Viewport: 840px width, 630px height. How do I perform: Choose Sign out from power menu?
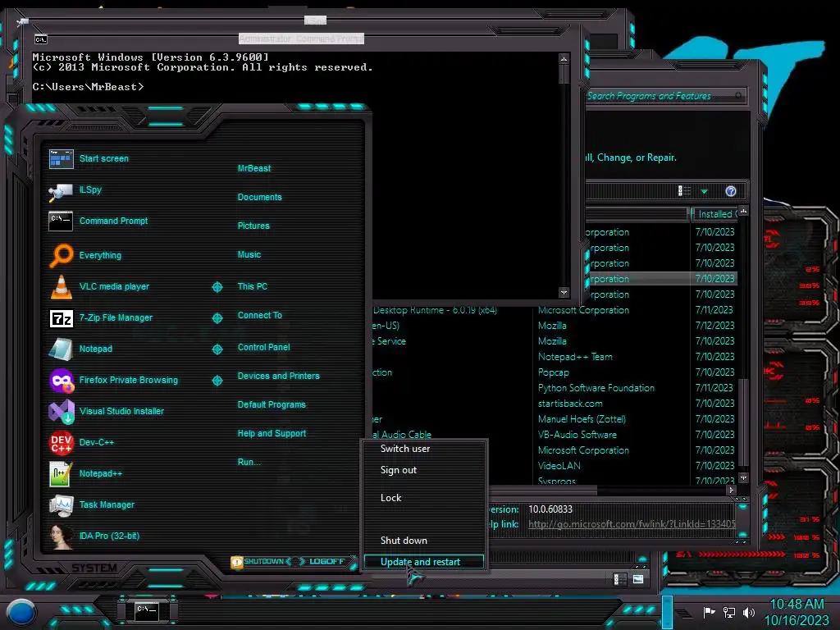398,470
